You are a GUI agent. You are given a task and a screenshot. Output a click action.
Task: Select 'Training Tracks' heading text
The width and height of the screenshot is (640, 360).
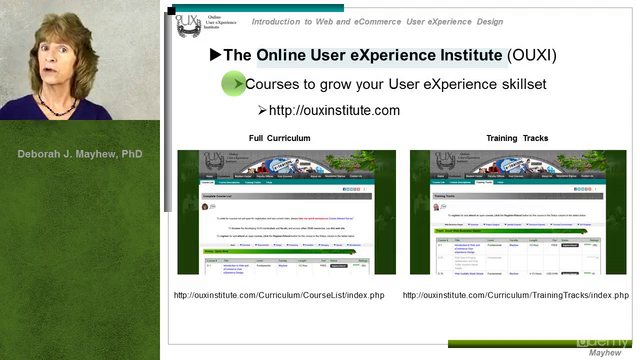click(x=517, y=138)
